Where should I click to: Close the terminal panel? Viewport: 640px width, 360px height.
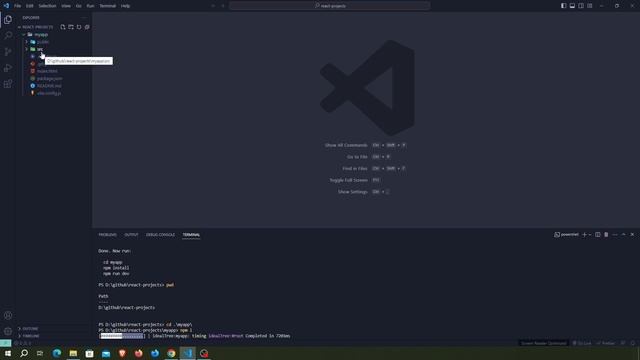(x=632, y=235)
